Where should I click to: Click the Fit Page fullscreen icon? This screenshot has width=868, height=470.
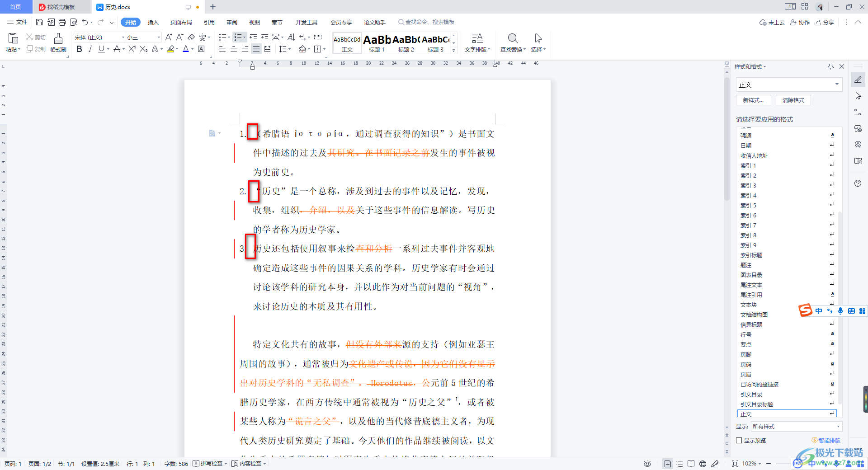pos(735,464)
